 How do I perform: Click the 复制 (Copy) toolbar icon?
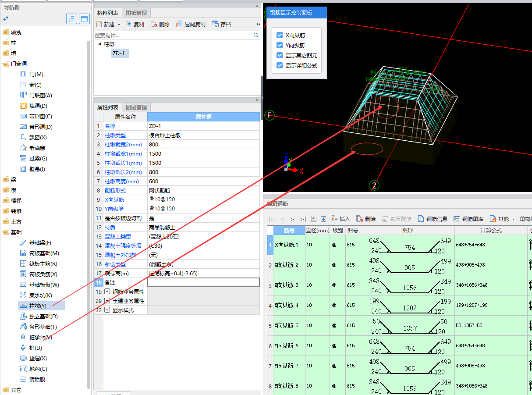129,25
